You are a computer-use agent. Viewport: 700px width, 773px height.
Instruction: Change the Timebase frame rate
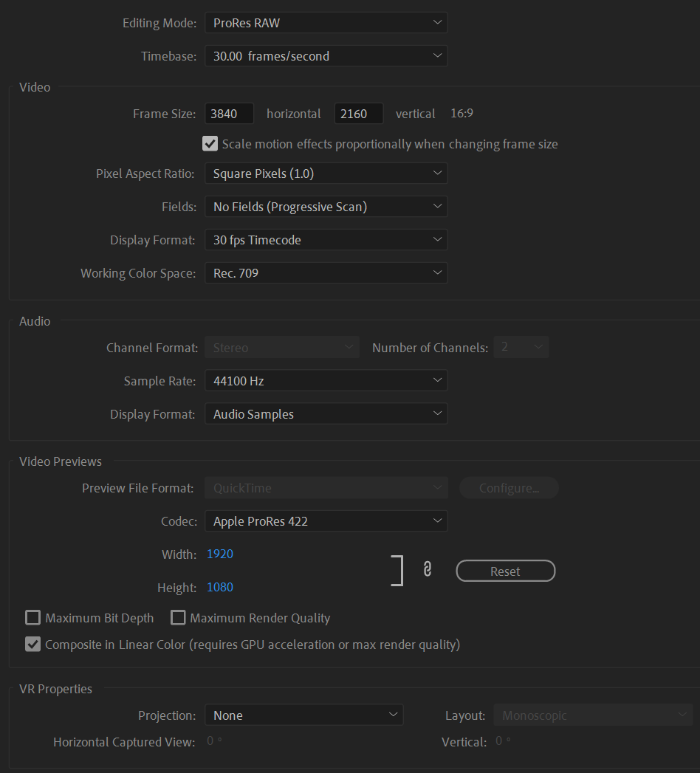326,55
